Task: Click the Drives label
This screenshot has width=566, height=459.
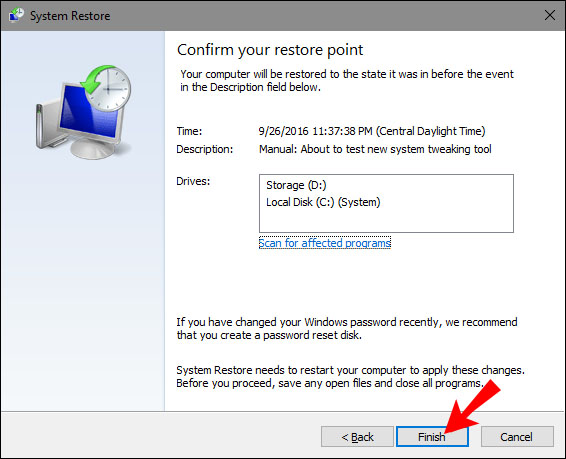Action: point(193,181)
